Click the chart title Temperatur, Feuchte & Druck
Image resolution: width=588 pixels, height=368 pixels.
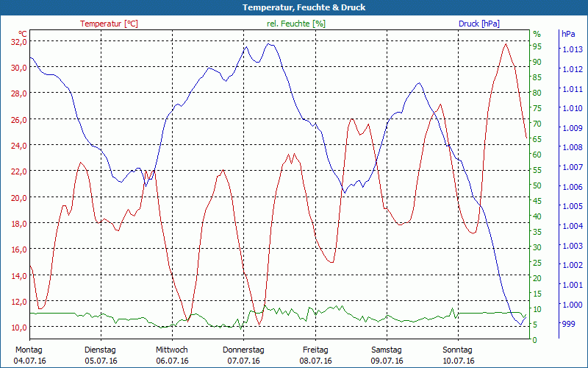tap(304, 7)
